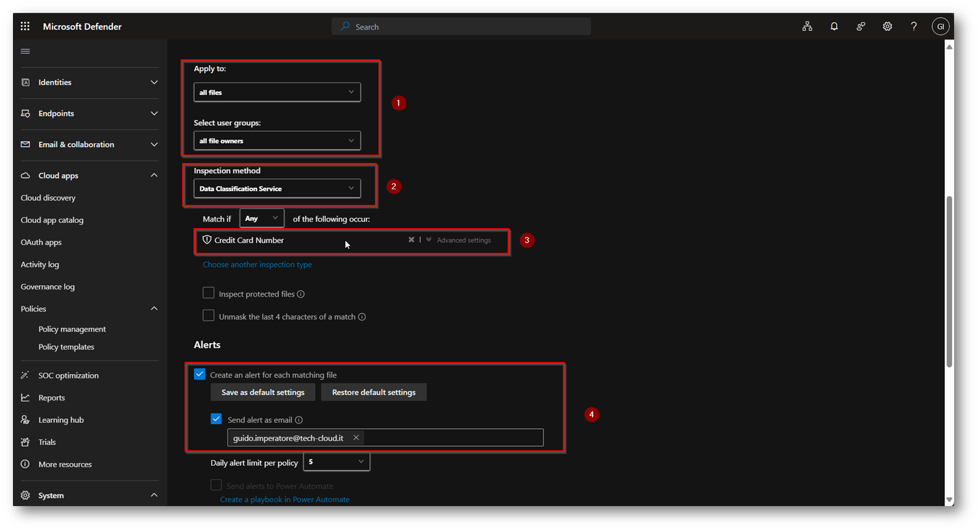Open the Governance log
This screenshot has width=980, height=532.
(47, 287)
